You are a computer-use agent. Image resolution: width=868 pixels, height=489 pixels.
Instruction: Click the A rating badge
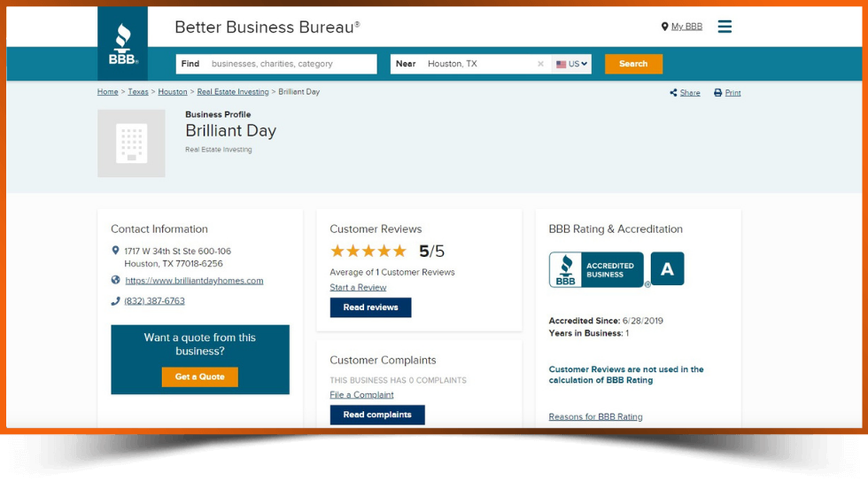[x=667, y=268]
